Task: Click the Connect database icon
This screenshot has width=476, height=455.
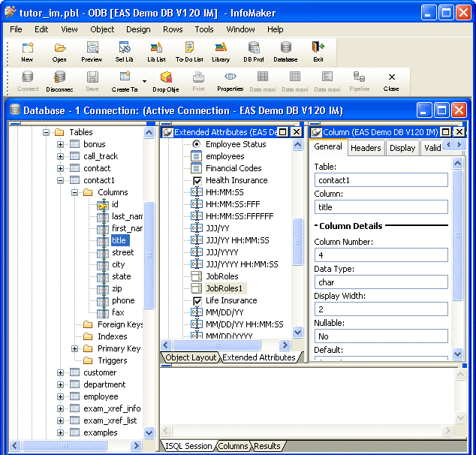Action: [x=28, y=81]
